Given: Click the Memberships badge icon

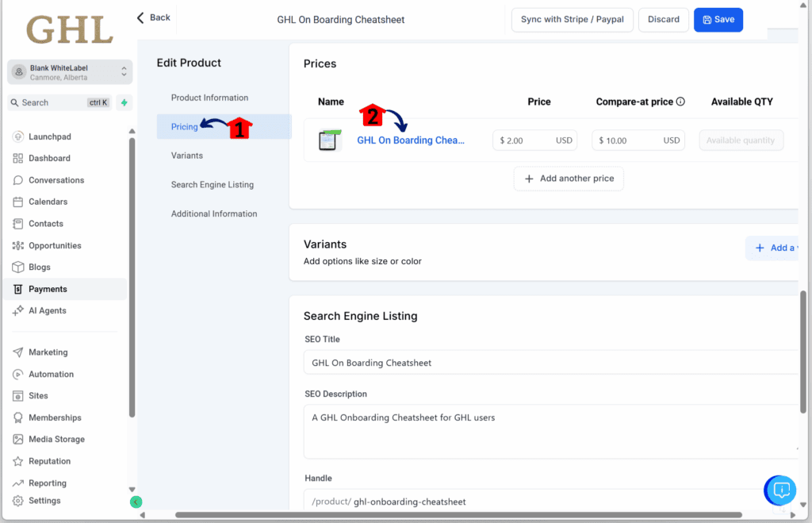Looking at the screenshot, I should (x=18, y=417).
